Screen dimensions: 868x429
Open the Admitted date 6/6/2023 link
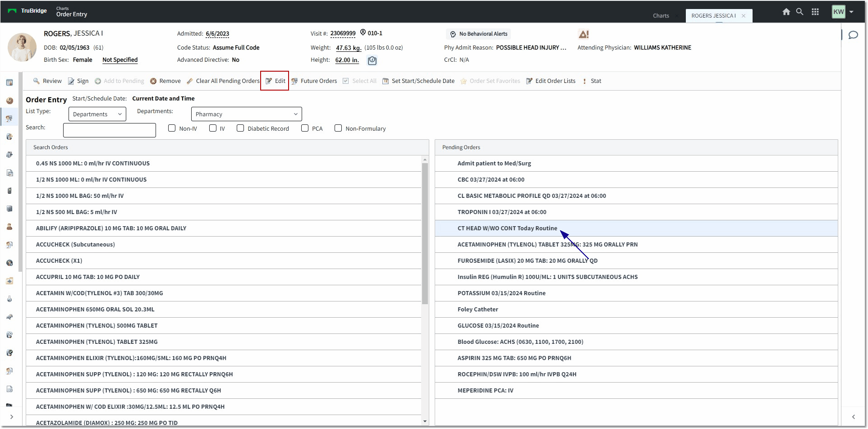(217, 34)
